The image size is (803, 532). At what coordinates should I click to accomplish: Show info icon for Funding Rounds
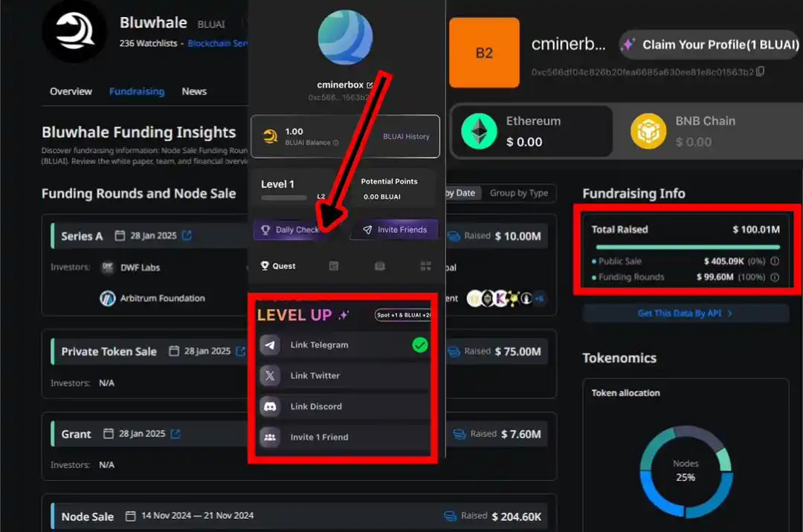pos(775,277)
